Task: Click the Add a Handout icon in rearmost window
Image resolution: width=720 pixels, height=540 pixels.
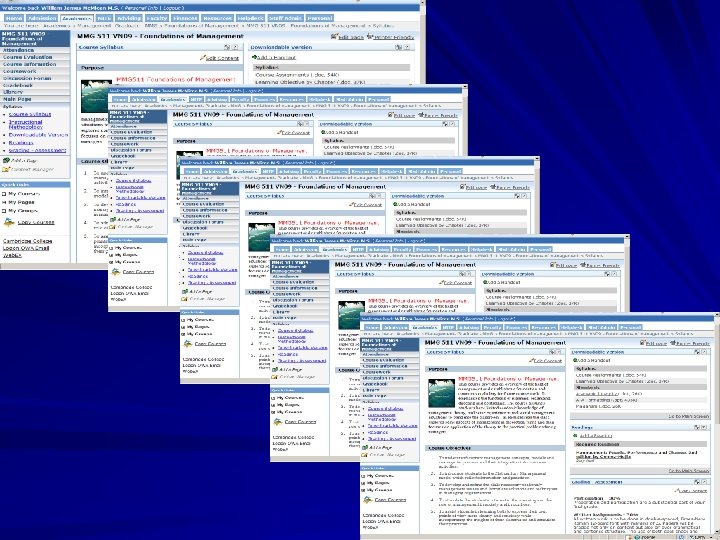Action: pyautogui.click(x=254, y=57)
